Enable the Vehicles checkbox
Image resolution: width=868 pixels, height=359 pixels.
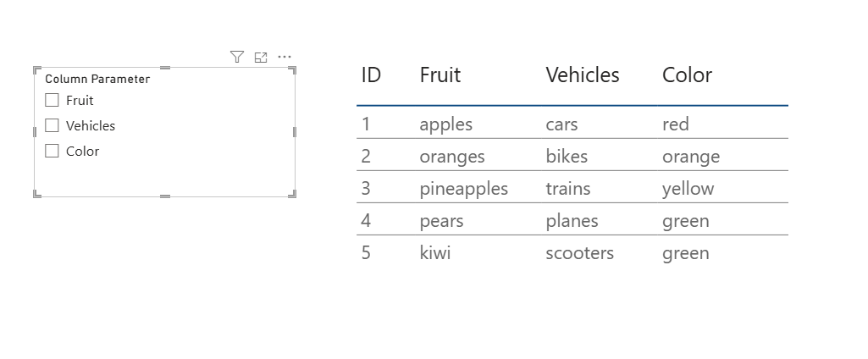[53, 125]
